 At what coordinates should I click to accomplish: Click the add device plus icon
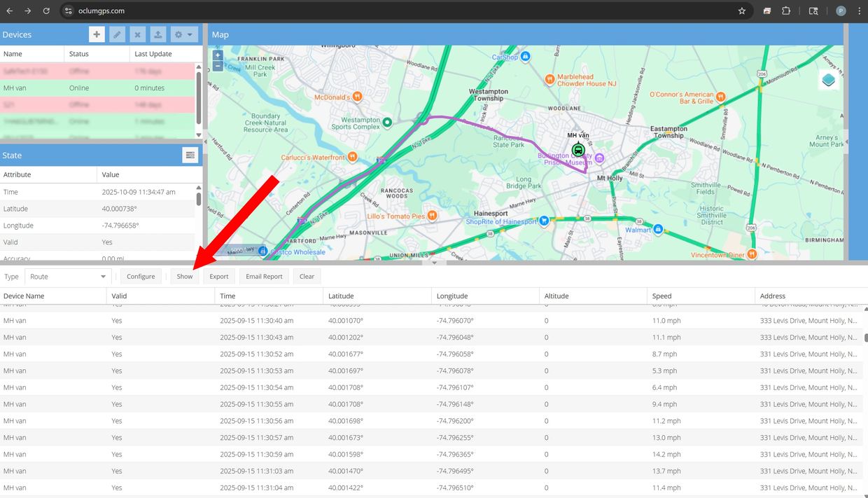[x=97, y=34]
